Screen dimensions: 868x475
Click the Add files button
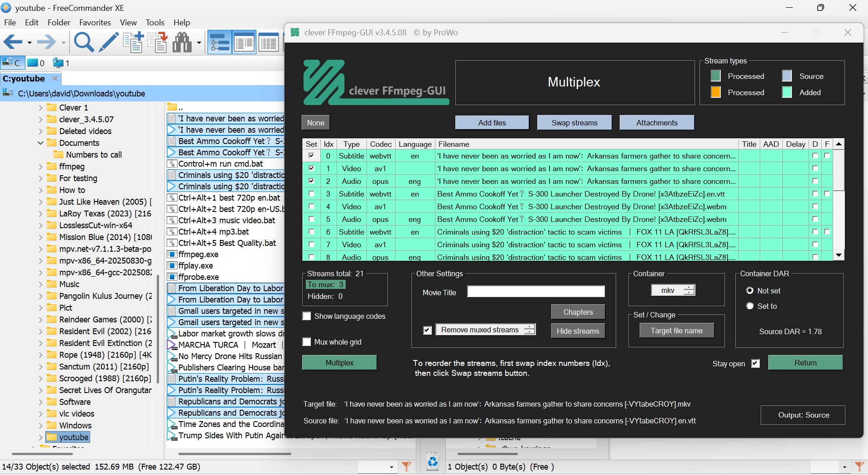tap(492, 123)
